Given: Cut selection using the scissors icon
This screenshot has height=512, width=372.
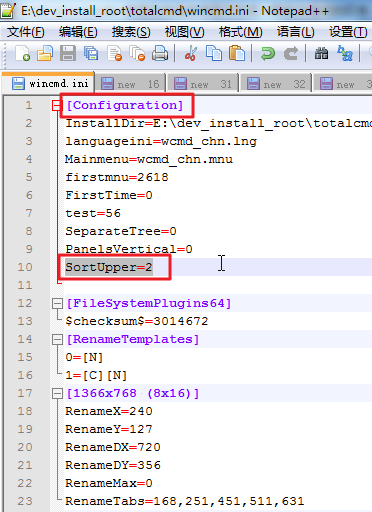Looking at the screenshot, I should coord(191,53).
